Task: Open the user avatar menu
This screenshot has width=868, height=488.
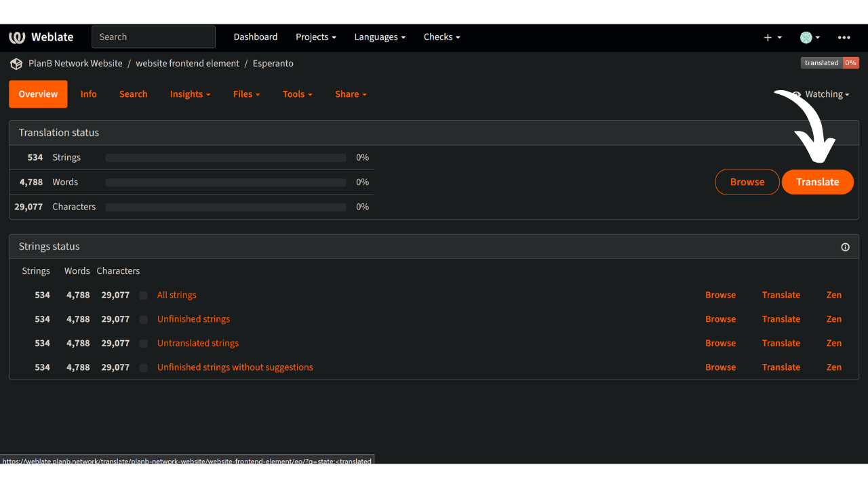Action: 810,37
